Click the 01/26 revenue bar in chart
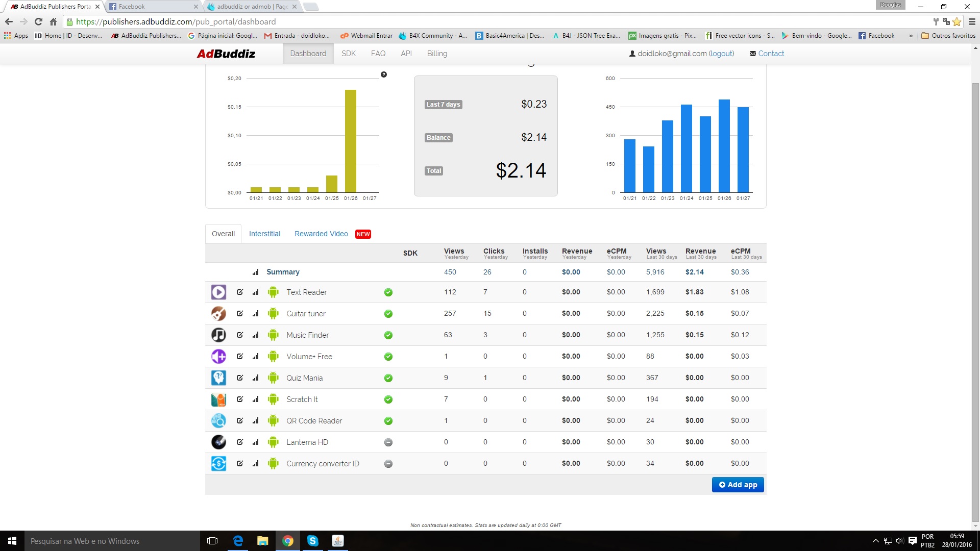 click(x=351, y=141)
